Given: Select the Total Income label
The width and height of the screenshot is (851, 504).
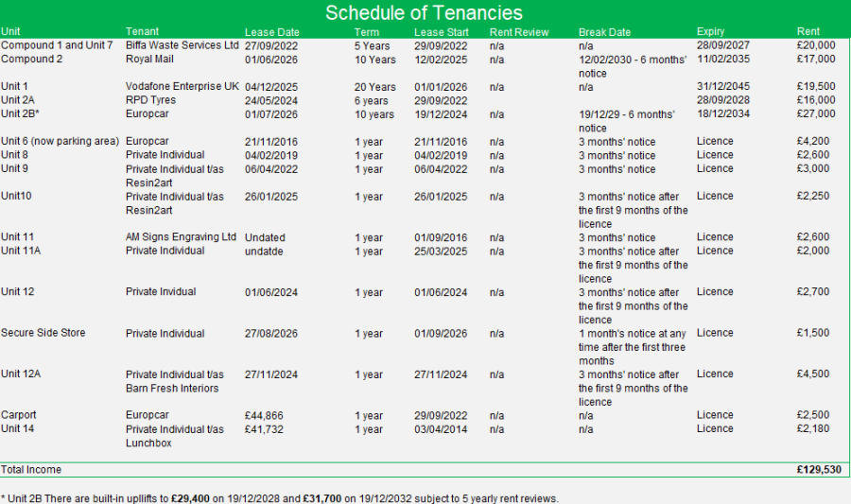Looking at the screenshot, I should point(31,470).
